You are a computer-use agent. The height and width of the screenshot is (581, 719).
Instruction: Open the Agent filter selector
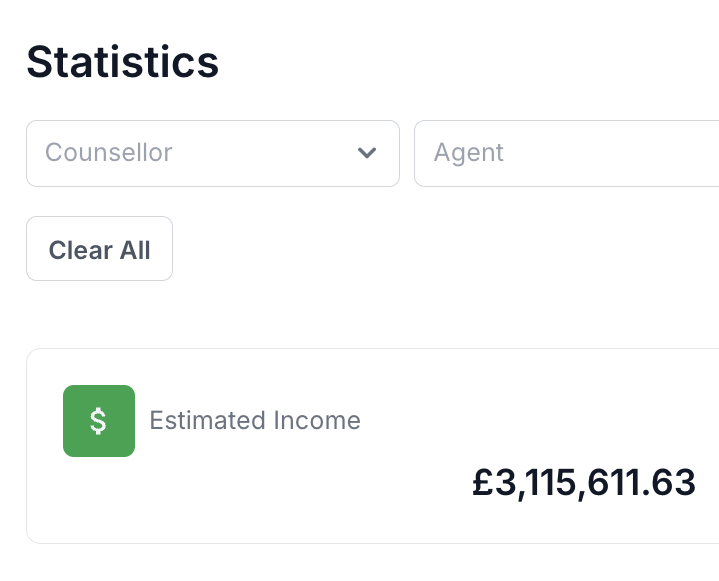click(567, 154)
